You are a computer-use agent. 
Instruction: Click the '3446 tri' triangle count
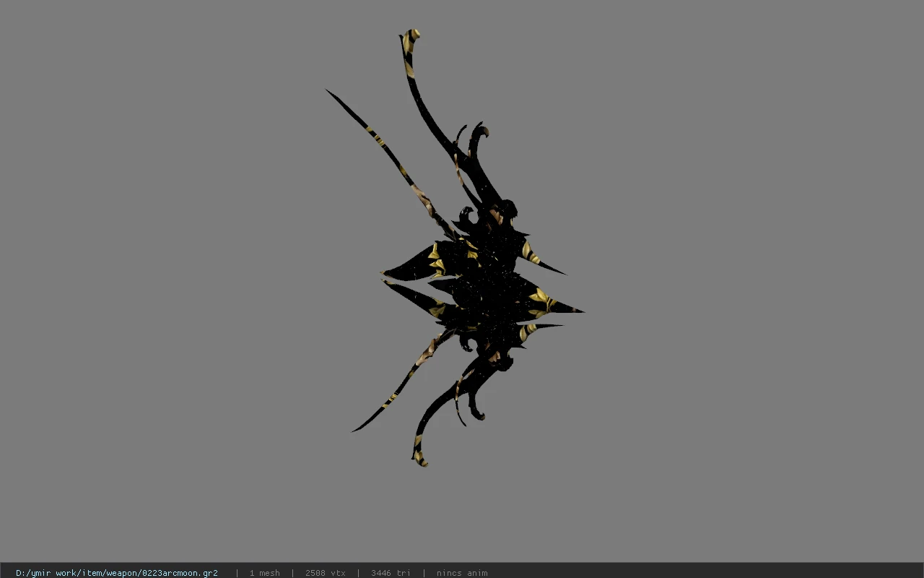391,573
